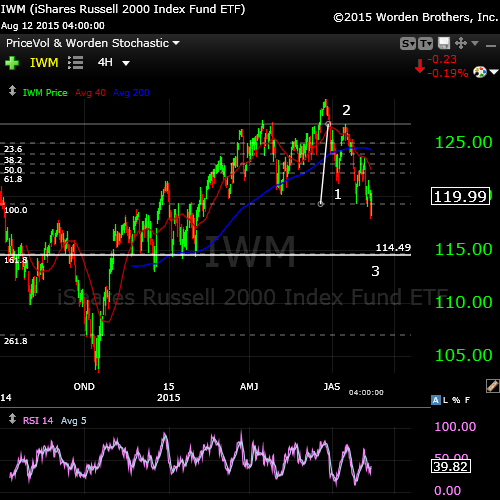Click the red down arrow change indicator
This screenshot has width=500, height=500.
coord(420,66)
